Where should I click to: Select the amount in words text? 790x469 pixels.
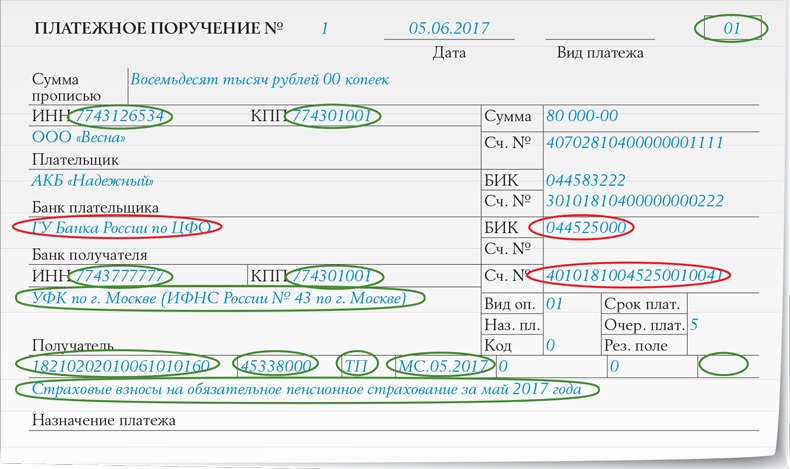click(x=259, y=79)
